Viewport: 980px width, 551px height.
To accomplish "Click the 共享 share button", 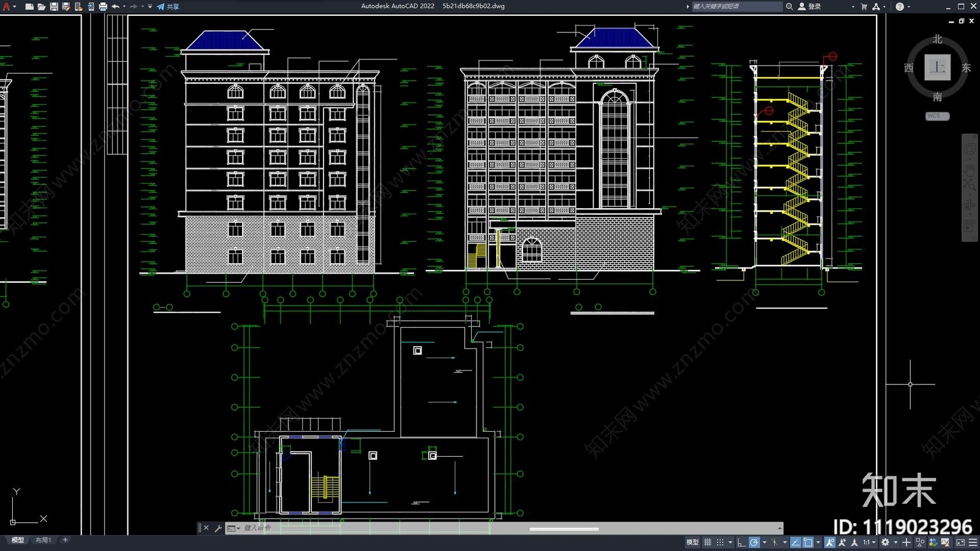I will tap(168, 7).
